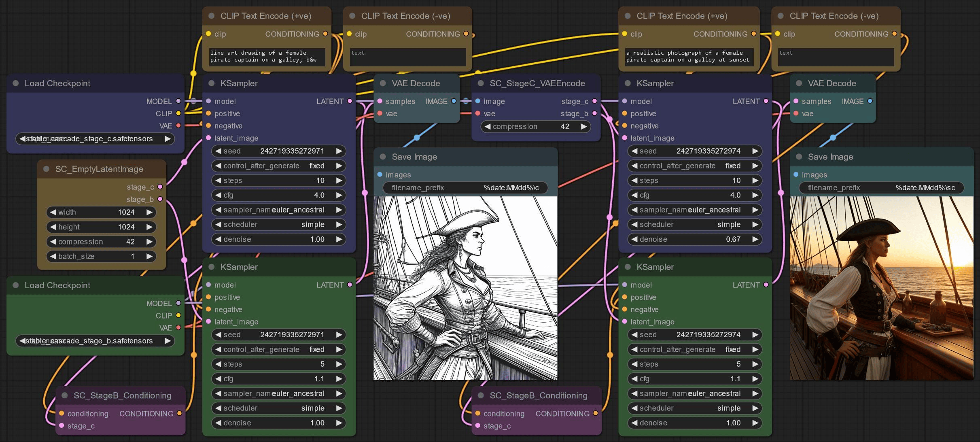Collapse the SC_EmptyLatentImage node via its dot

pyautogui.click(x=46, y=169)
